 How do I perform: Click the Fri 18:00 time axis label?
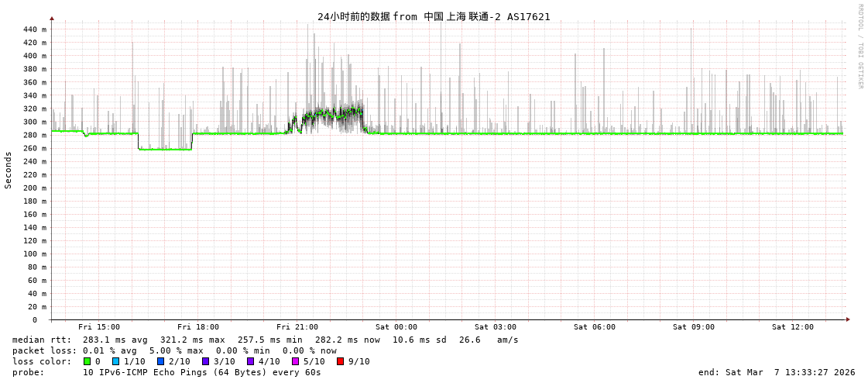coord(198,327)
